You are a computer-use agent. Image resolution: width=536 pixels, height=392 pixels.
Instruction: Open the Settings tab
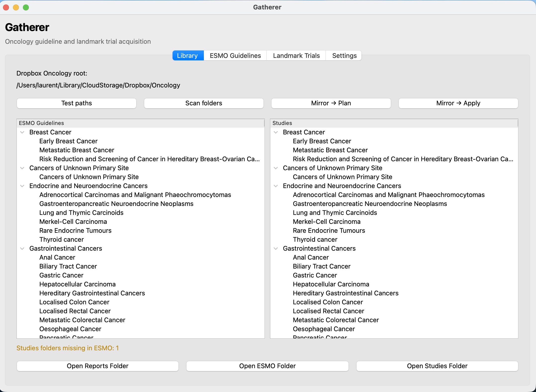coord(344,56)
